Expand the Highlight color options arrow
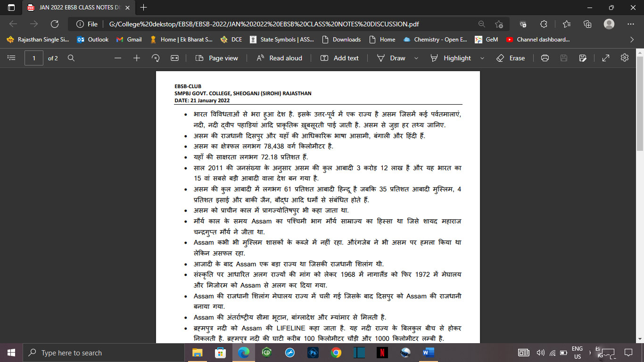The width and height of the screenshot is (644, 362). [482, 58]
